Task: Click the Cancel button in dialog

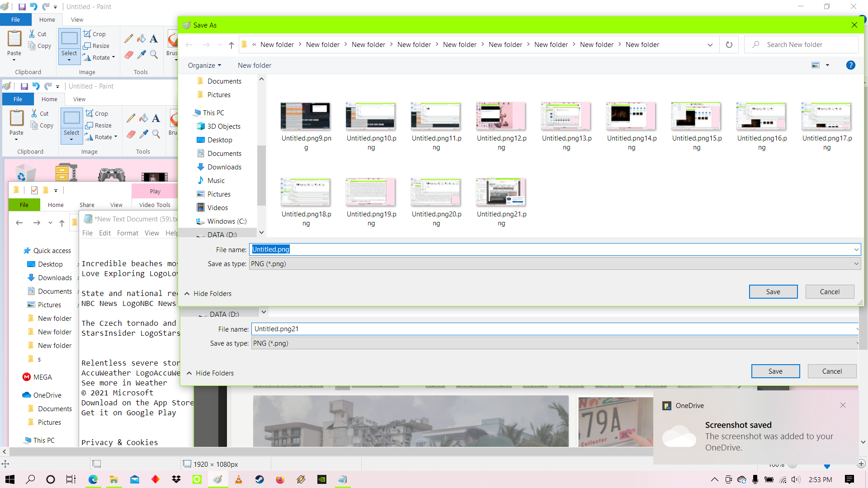Action: click(829, 291)
